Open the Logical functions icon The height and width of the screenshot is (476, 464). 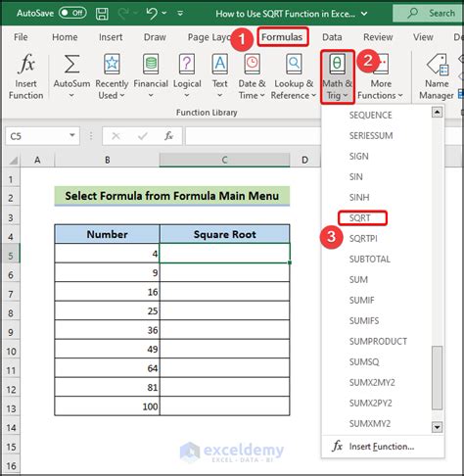(187, 64)
